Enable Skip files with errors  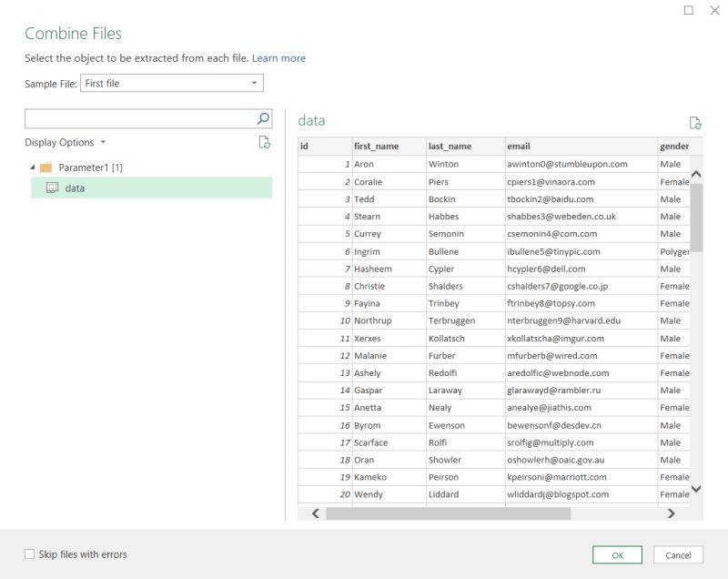tap(29, 554)
